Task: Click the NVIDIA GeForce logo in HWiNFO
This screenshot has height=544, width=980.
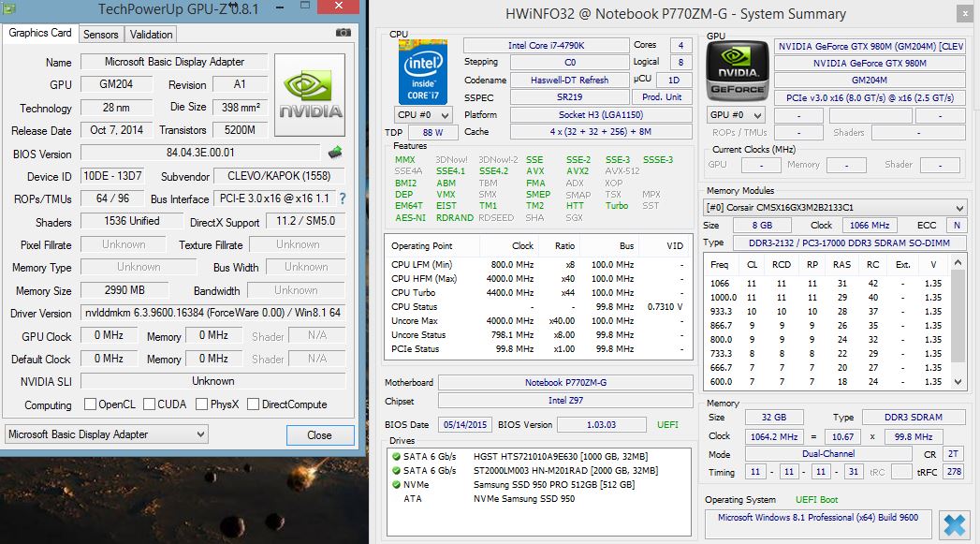Action: pos(738,71)
